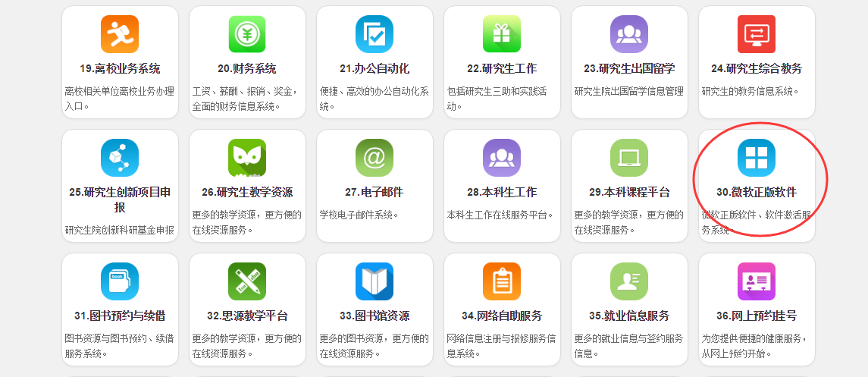Click the 28.本科生工作 title link
Screen dimensions: 868x377
point(502,193)
